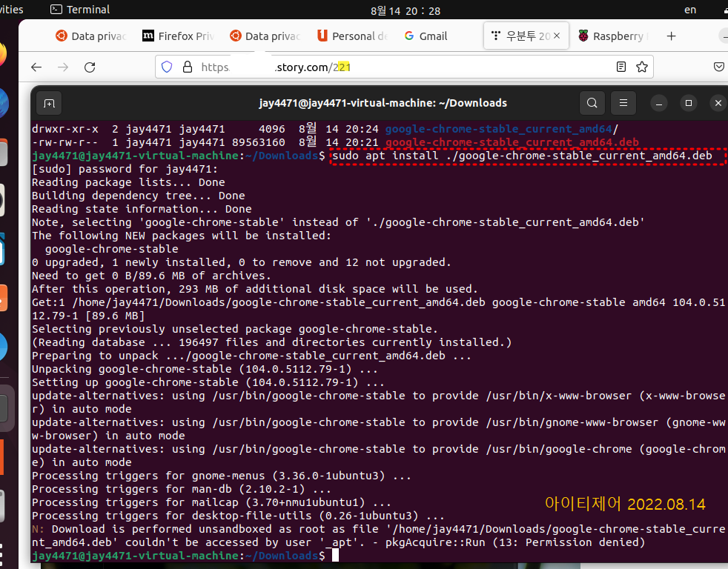Click 'Processing triggers for man-db' line
Screen dimensions: 728x569
[182, 489]
